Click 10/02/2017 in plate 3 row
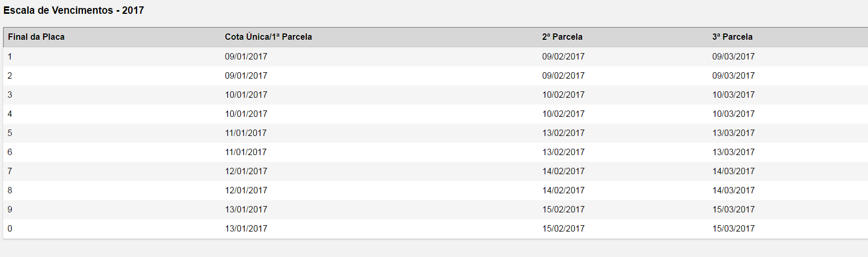 click(563, 95)
